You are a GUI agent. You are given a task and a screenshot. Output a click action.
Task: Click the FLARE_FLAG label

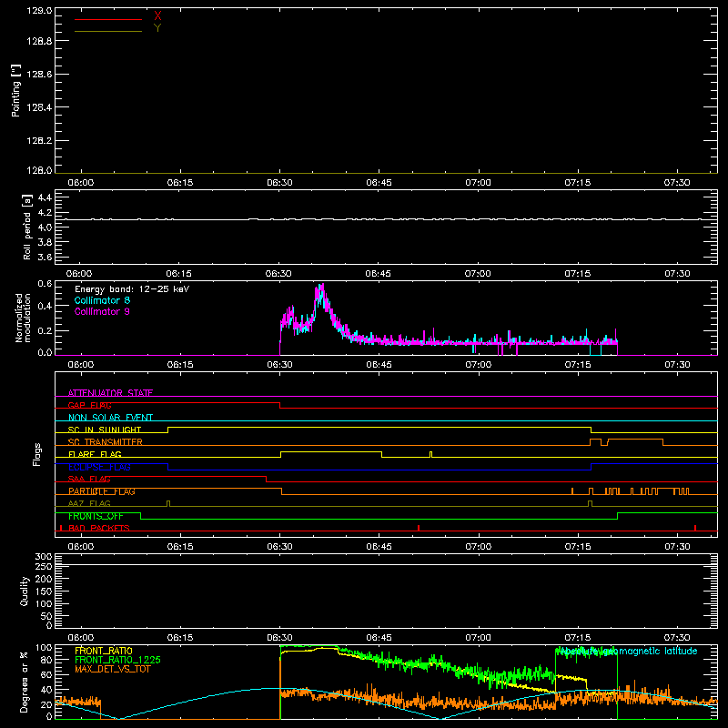coord(95,454)
